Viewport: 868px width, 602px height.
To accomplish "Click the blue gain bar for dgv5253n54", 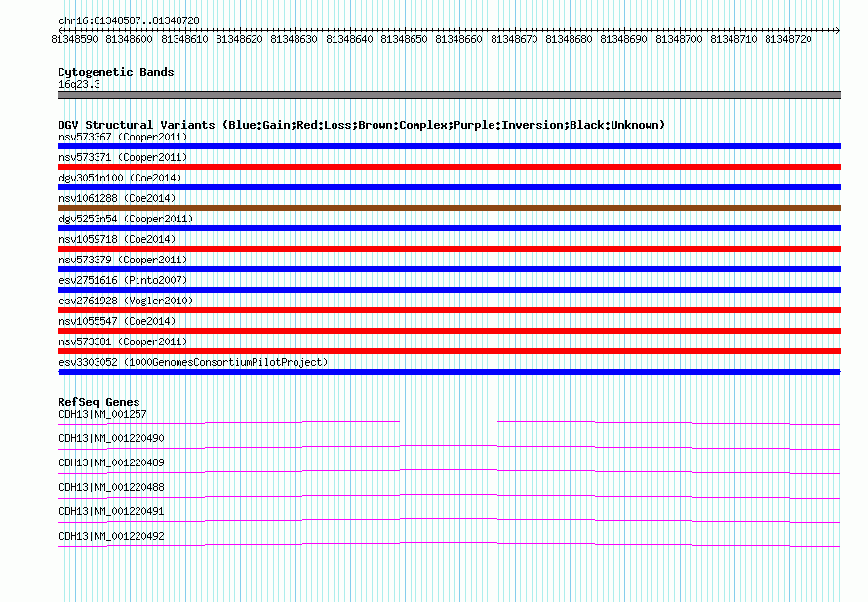I will click(449, 228).
